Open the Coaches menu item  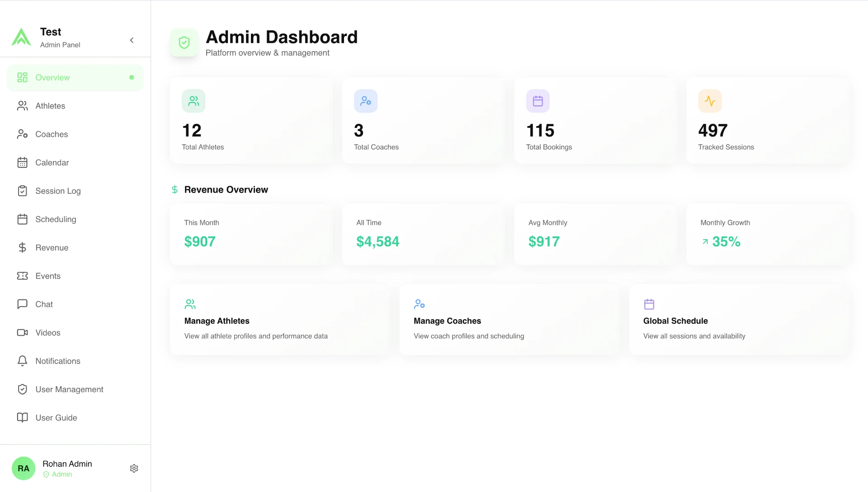[75, 134]
